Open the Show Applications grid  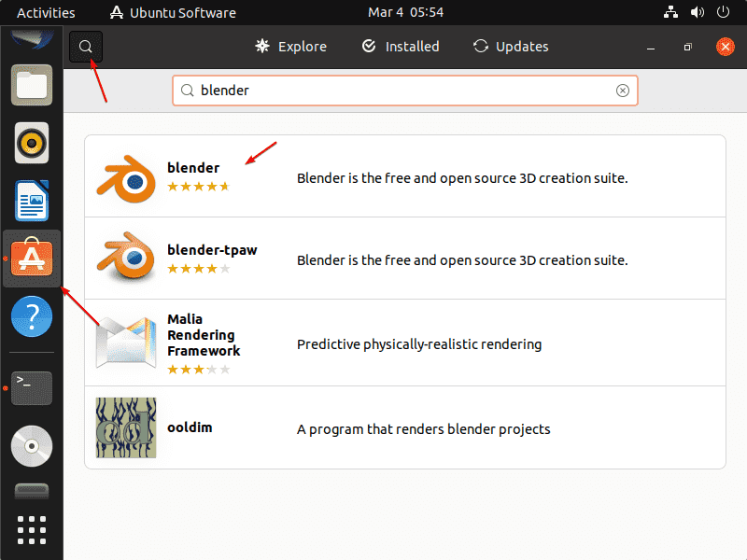point(31,530)
